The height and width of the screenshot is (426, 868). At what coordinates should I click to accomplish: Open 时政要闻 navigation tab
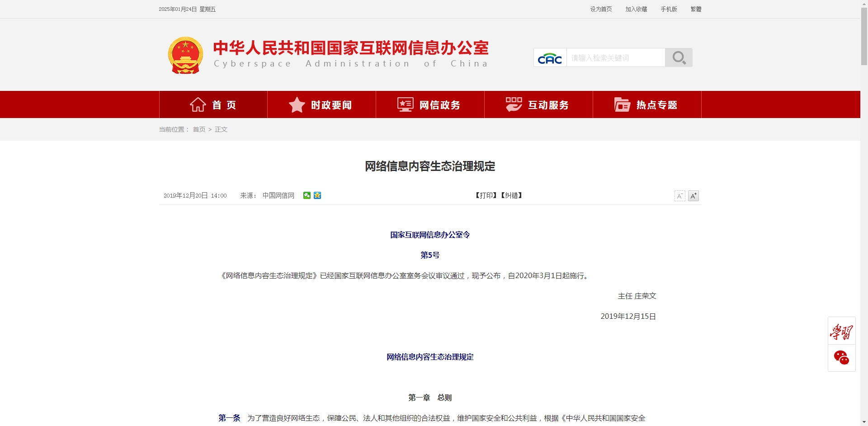click(321, 104)
